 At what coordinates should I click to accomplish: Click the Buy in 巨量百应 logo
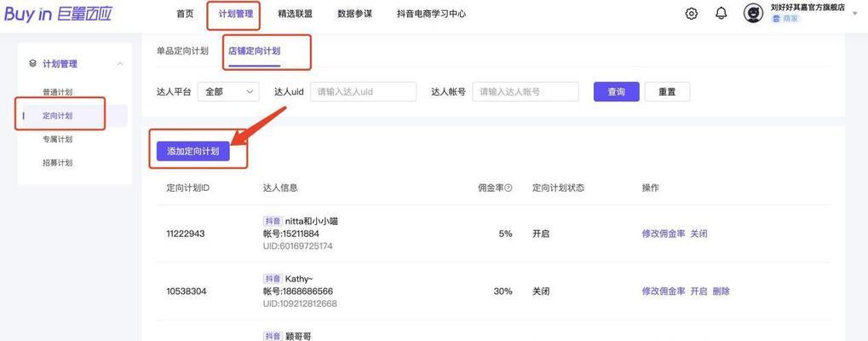(x=58, y=14)
